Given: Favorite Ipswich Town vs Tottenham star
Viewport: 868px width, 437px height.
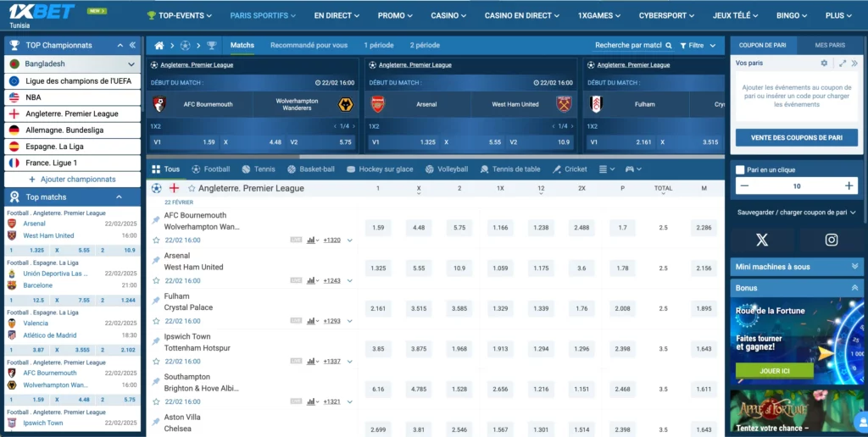Looking at the screenshot, I should tap(156, 362).
